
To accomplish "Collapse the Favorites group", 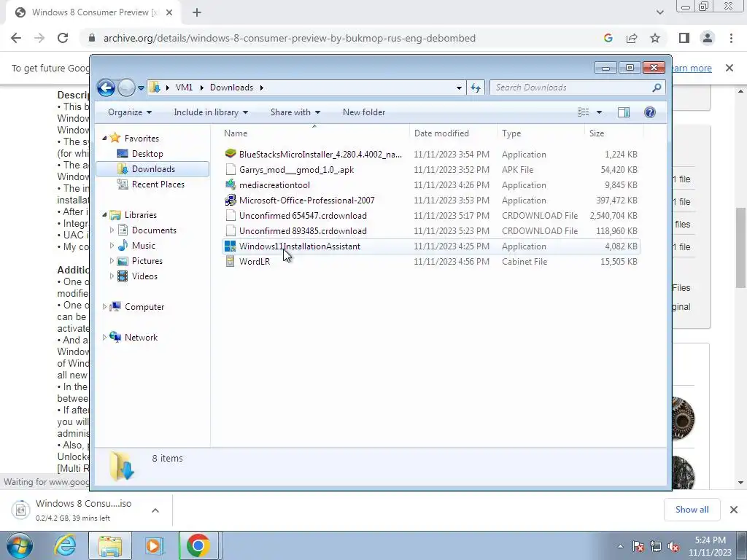I will 105,138.
